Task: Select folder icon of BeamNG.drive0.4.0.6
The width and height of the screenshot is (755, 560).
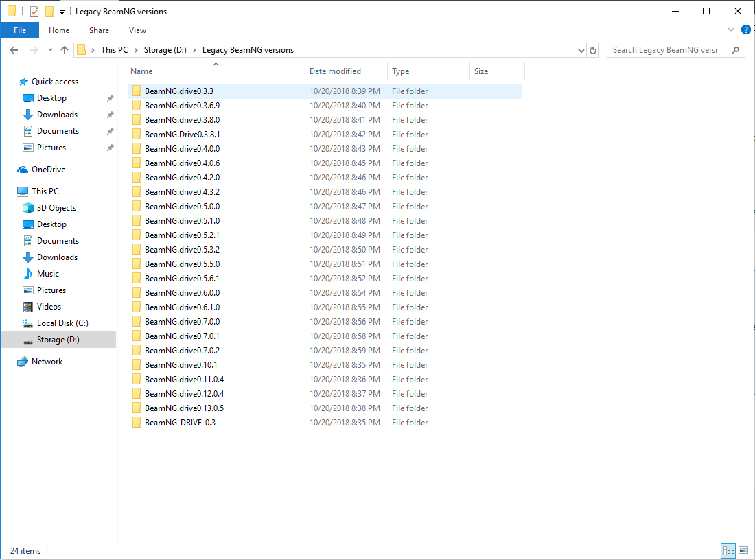Action: (x=137, y=163)
